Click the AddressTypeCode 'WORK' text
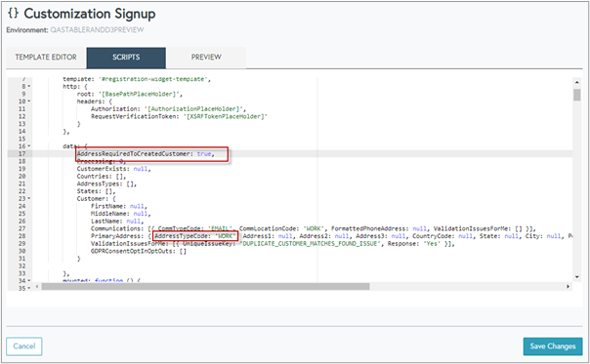The height and width of the screenshot is (364, 590). coord(195,236)
